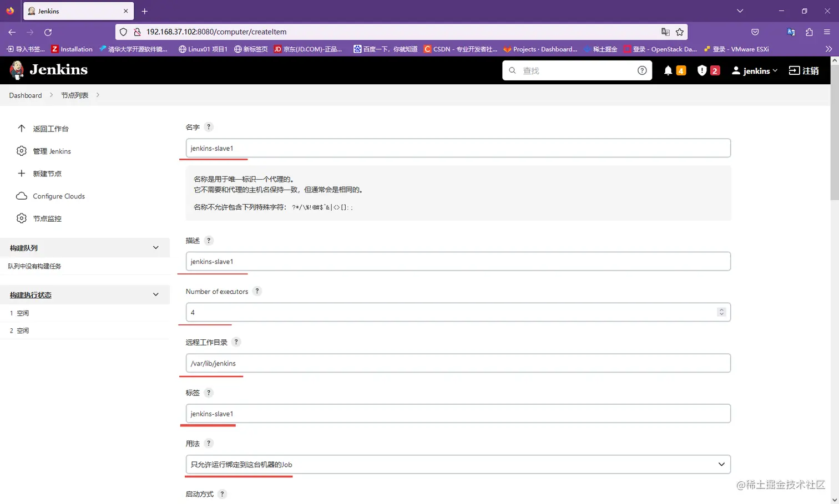839x504 pixels.
Task: Click the translation extension toolbar icon
Action: (x=791, y=32)
